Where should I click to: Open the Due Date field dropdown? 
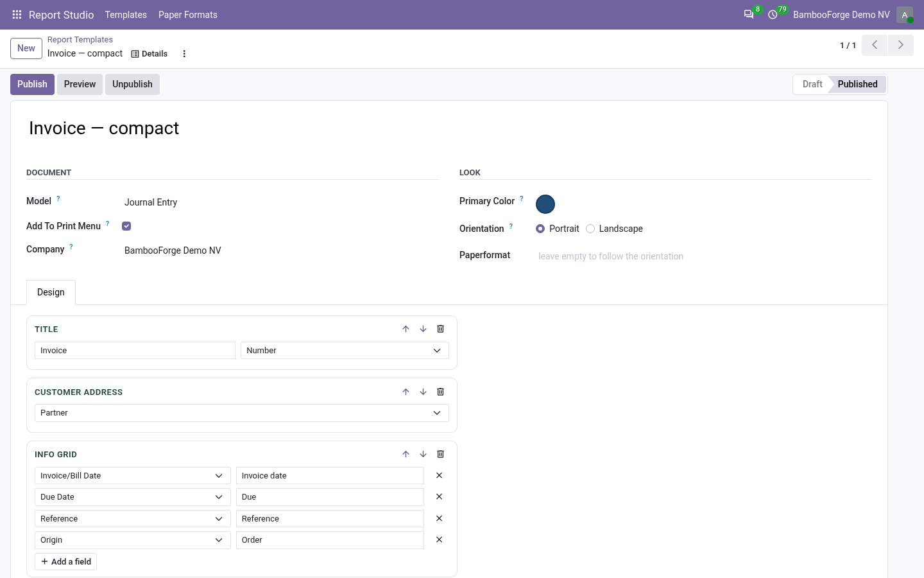[133, 497]
